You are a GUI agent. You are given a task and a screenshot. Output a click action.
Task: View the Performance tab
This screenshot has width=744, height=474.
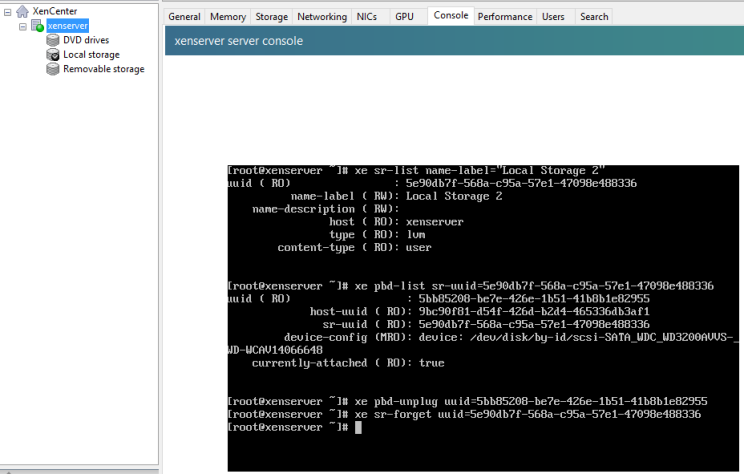(505, 17)
